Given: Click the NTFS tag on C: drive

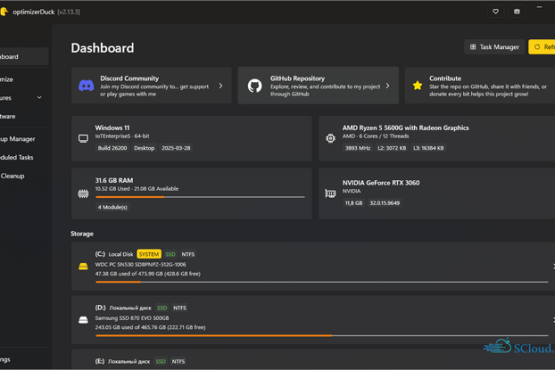Looking at the screenshot, I should pyautogui.click(x=188, y=254).
